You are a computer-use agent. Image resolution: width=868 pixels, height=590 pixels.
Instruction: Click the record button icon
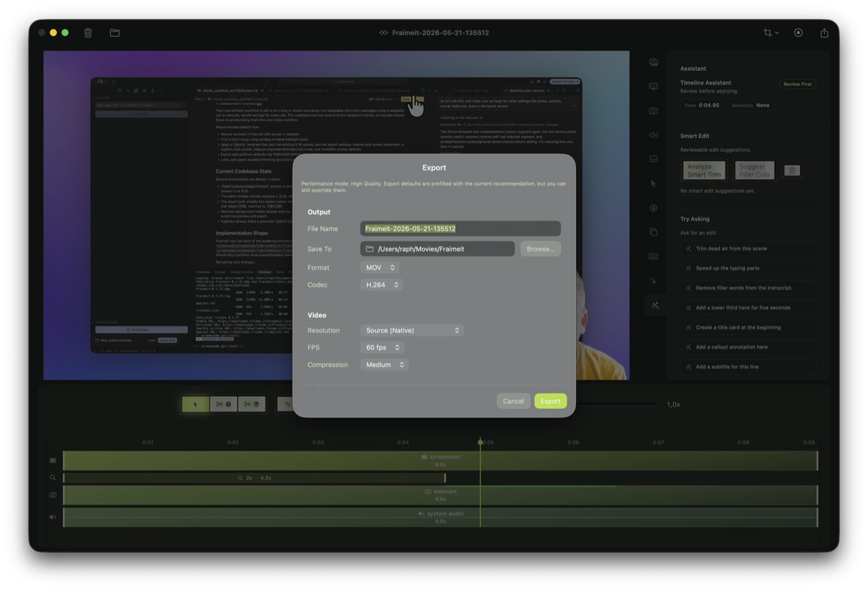click(x=799, y=33)
